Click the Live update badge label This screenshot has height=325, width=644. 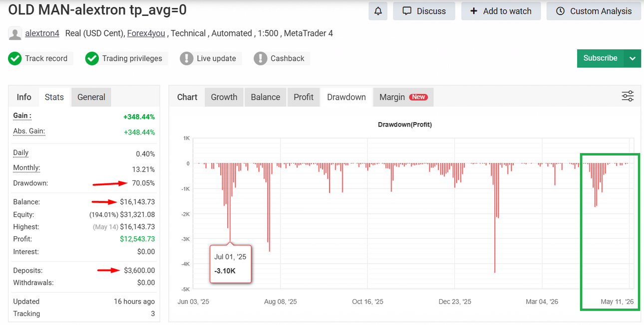pyautogui.click(x=216, y=58)
